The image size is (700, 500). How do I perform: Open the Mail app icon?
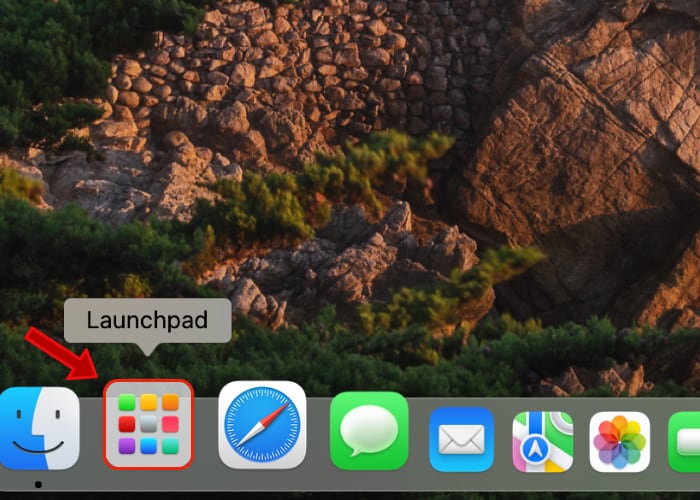[x=462, y=439]
